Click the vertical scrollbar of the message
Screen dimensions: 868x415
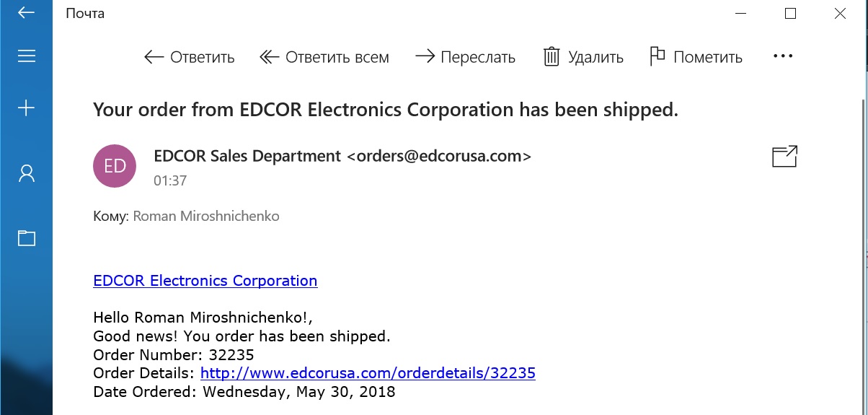(864, 217)
